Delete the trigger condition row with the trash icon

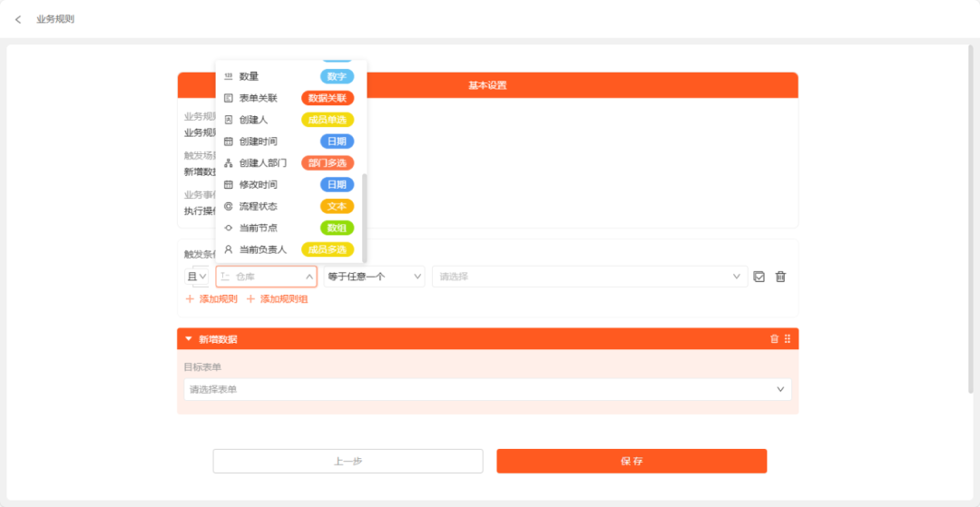780,277
